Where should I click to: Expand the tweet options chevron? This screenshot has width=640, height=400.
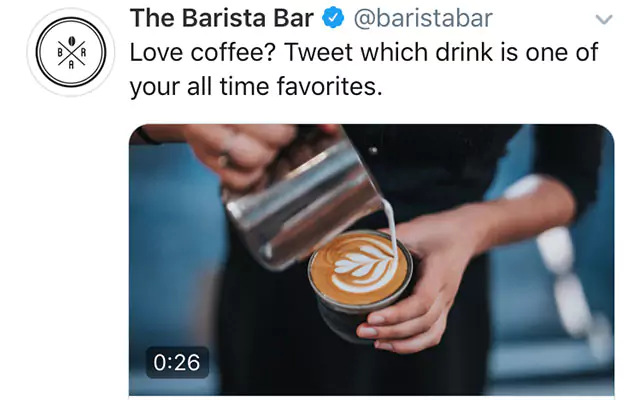604,19
